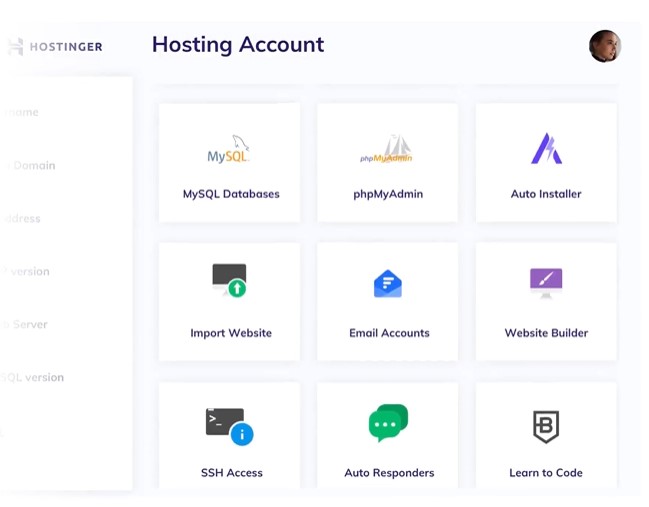The width and height of the screenshot is (649, 507).
Task: Open the phpMyAdmin sailboat icon
Action: pyautogui.click(x=387, y=150)
